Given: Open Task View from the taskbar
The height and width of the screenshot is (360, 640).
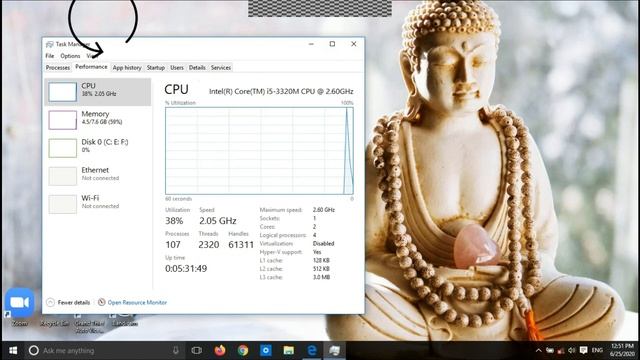Looking at the screenshot, I should click(x=197, y=351).
